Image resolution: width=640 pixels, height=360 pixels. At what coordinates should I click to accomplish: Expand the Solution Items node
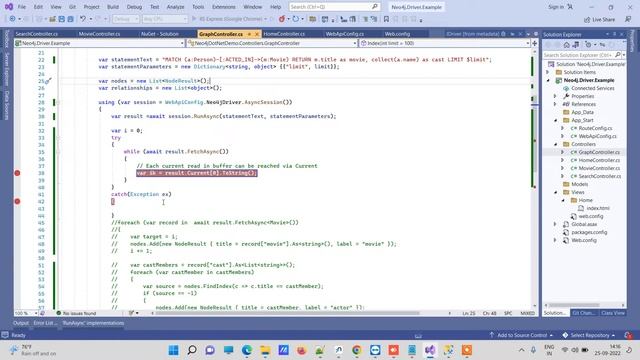[548, 72]
